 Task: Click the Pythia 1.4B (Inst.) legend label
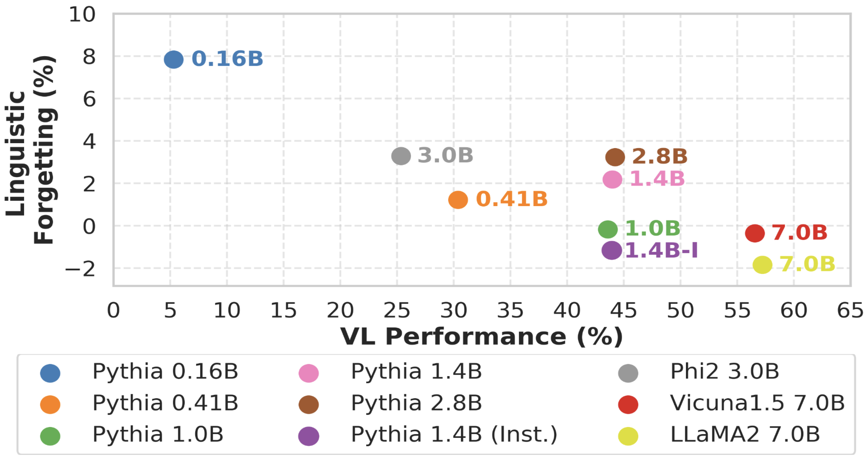454,435
